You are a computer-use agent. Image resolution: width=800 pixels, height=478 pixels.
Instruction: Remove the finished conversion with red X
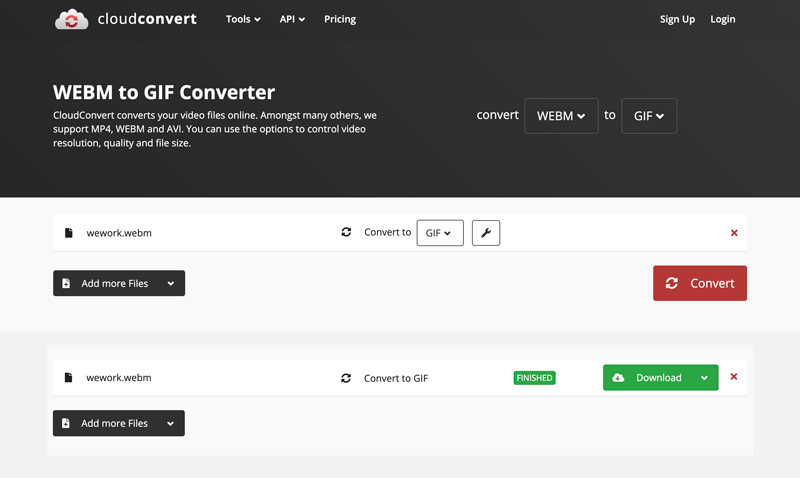pos(734,376)
